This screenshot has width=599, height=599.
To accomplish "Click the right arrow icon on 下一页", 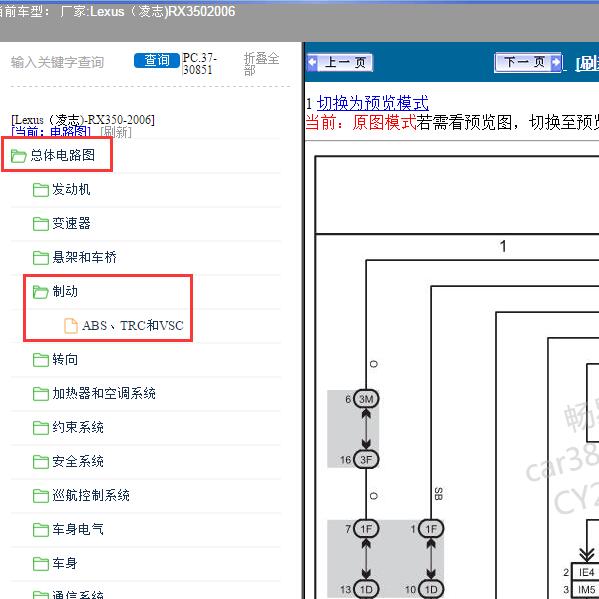I will 555,62.
